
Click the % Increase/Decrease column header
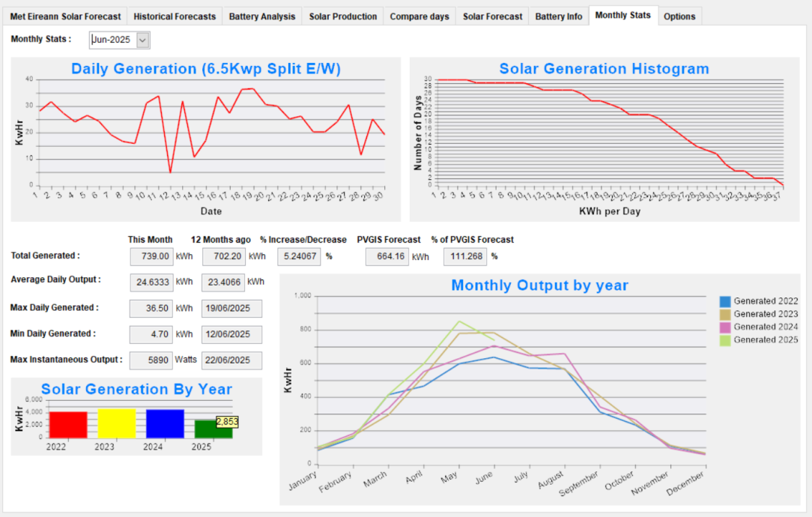tap(303, 240)
